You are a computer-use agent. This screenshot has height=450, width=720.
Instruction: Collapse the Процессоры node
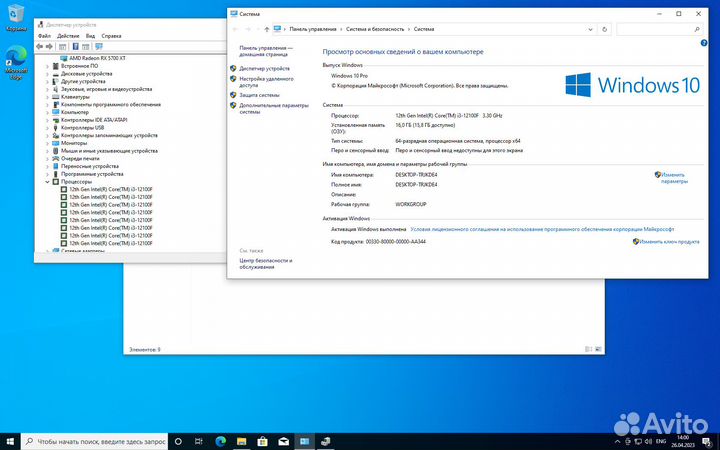47,182
